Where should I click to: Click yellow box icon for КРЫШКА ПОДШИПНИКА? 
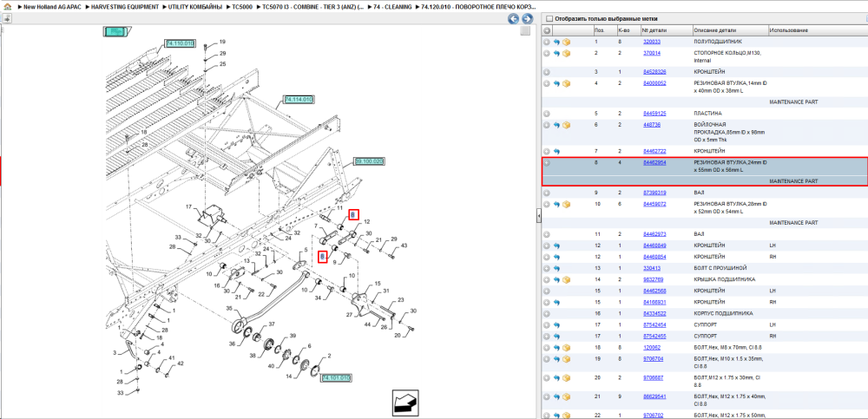point(566,280)
